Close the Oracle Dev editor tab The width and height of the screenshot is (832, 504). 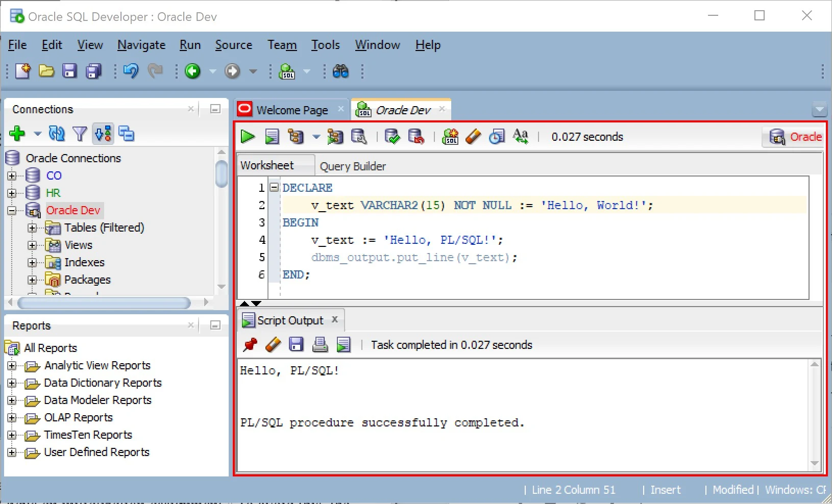442,109
